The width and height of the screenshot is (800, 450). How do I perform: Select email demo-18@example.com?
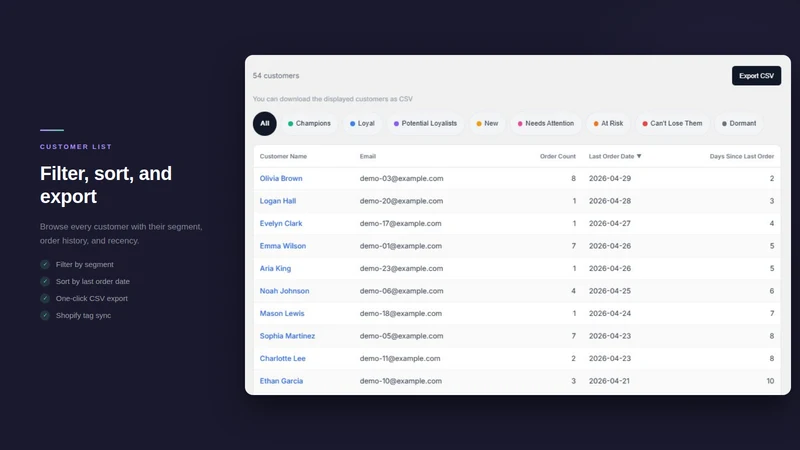(x=401, y=313)
